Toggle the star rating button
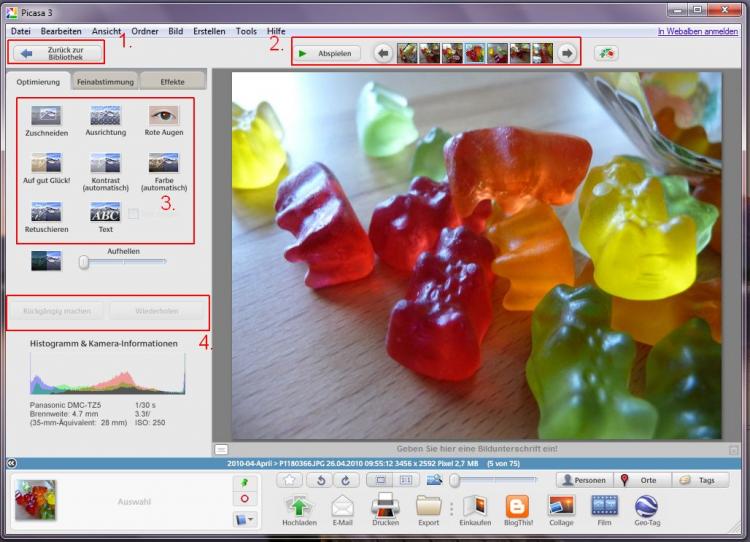This screenshot has height=542, width=750. point(288,480)
